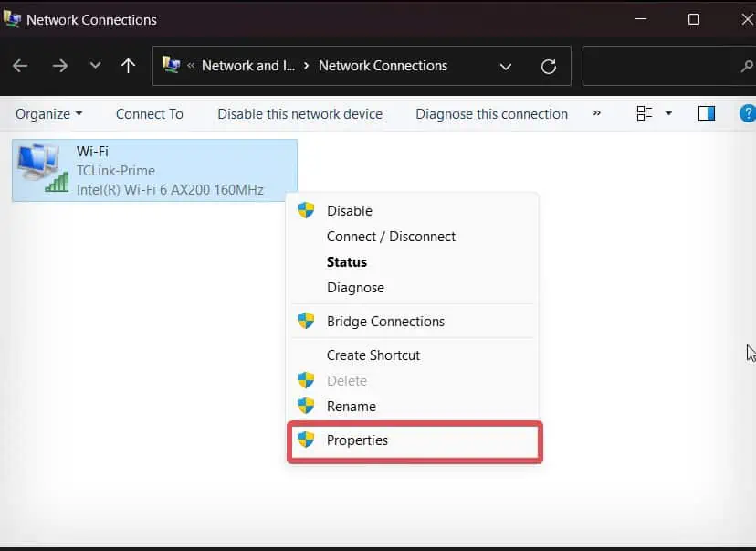Viewport: 756px width, 551px height.
Task: Click the shield icon beside Disable
Action: coord(306,210)
